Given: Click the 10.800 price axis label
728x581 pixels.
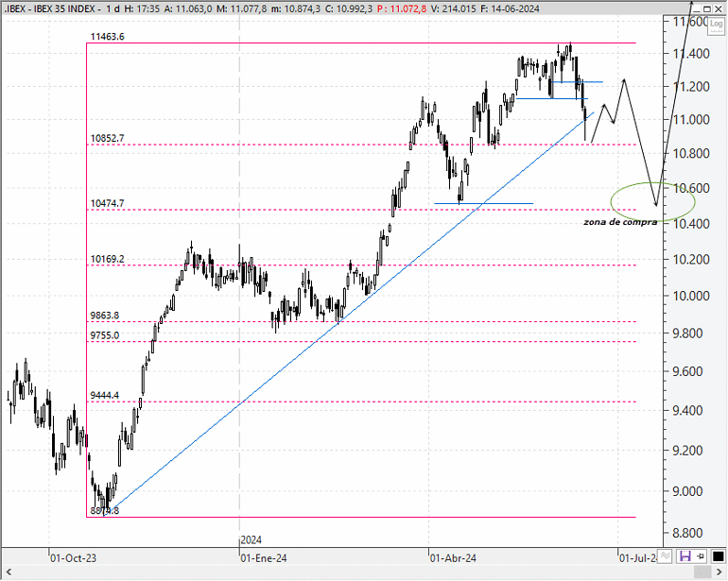Looking at the screenshot, I should coord(691,153).
